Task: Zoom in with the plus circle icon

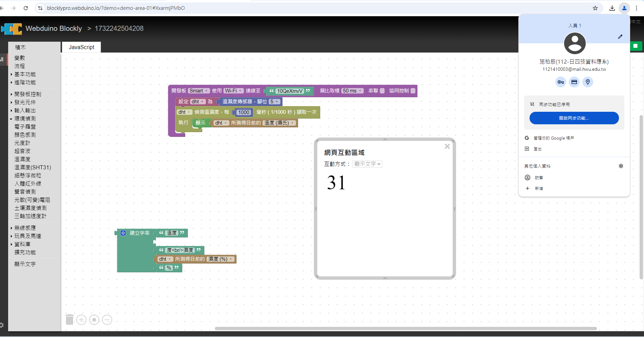Action: tap(81, 320)
